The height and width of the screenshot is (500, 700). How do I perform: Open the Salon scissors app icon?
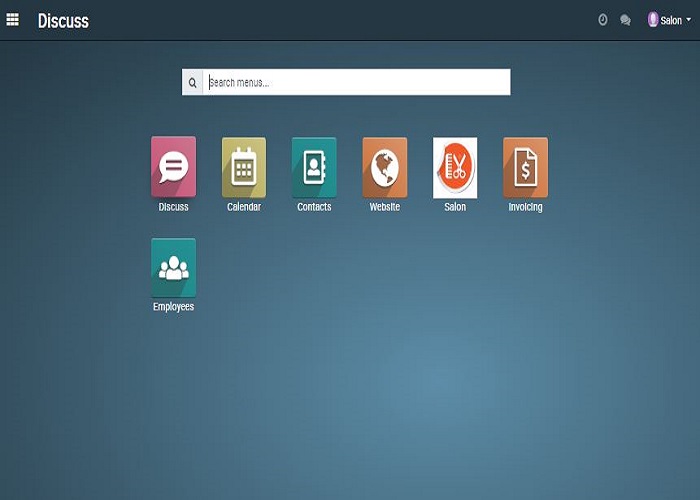point(455,168)
